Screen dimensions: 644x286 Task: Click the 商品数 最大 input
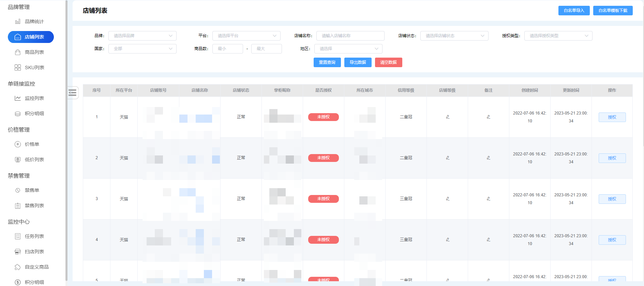click(267, 49)
